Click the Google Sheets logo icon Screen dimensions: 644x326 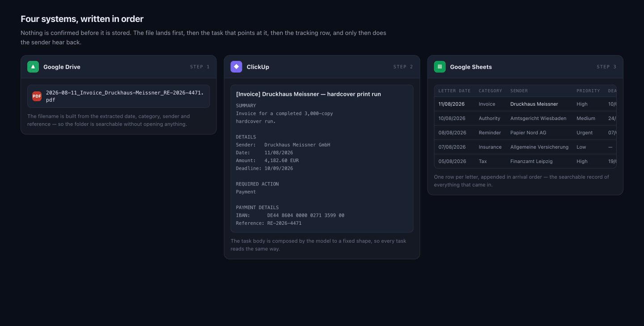click(440, 67)
